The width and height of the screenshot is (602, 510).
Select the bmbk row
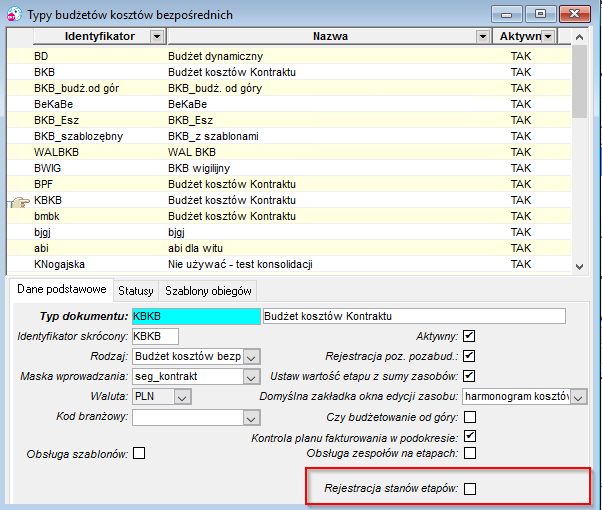(x=289, y=216)
